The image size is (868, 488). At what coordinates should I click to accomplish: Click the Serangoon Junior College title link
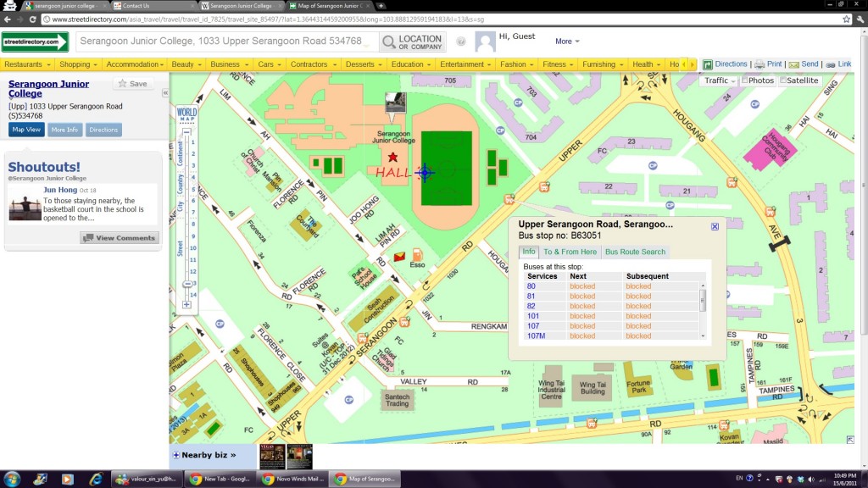click(48, 88)
